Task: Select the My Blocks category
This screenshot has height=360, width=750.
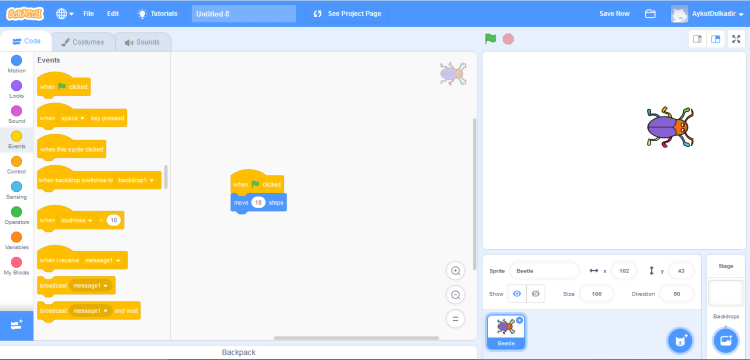Action: coord(16,267)
